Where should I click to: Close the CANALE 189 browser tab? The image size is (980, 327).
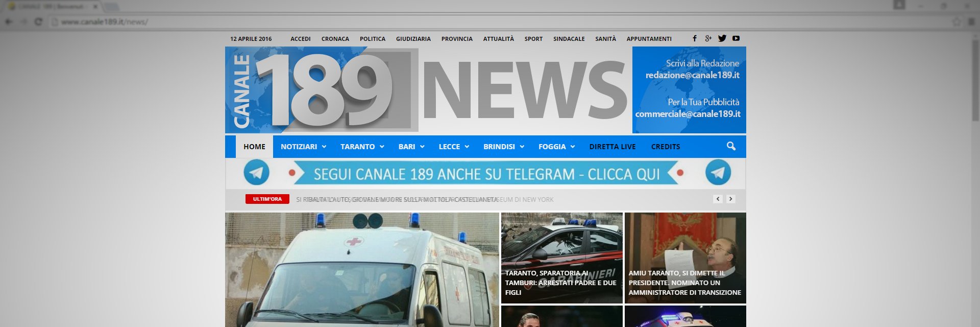95,7
